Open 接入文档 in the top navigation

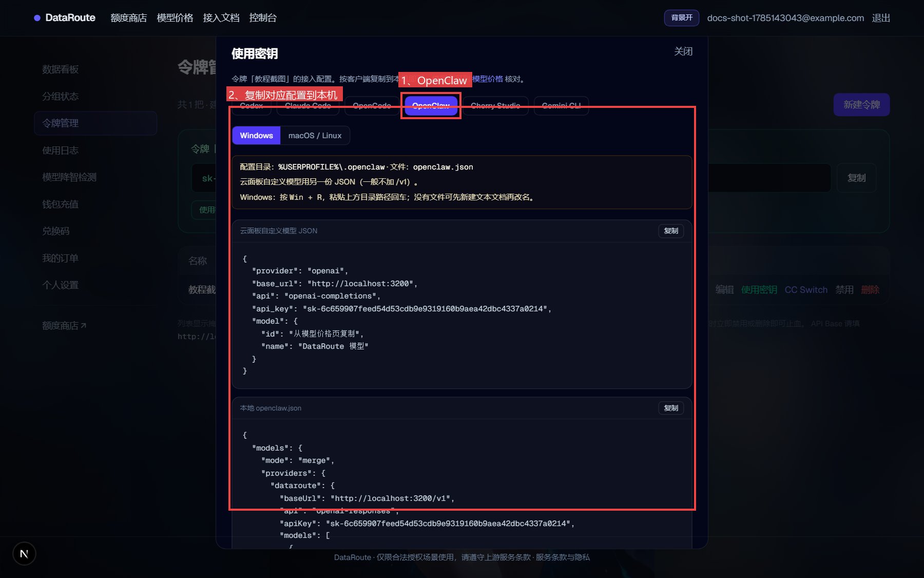point(221,18)
